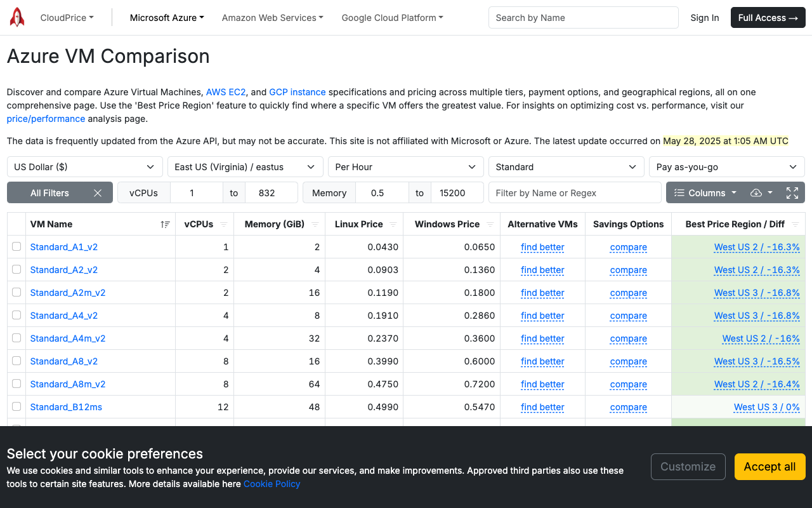This screenshot has width=812, height=508.
Task: Open the Microsoft Azure menu
Action: point(167,18)
